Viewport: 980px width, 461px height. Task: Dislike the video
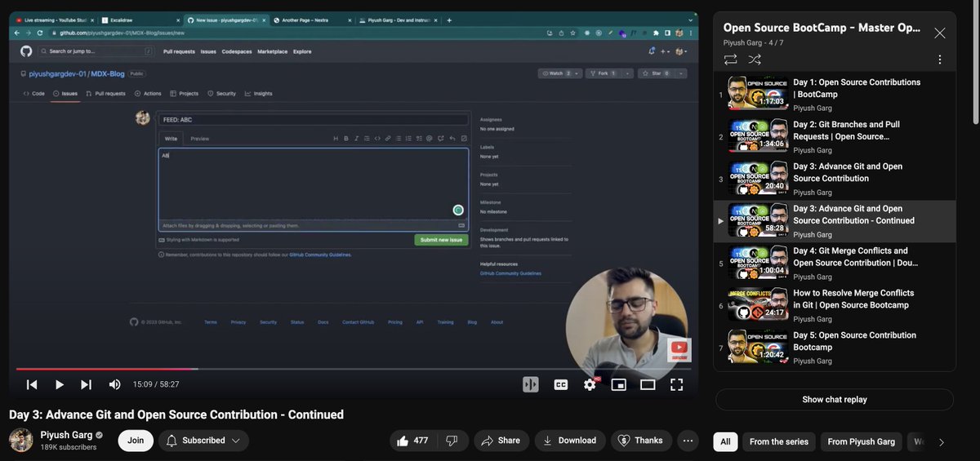click(452, 441)
